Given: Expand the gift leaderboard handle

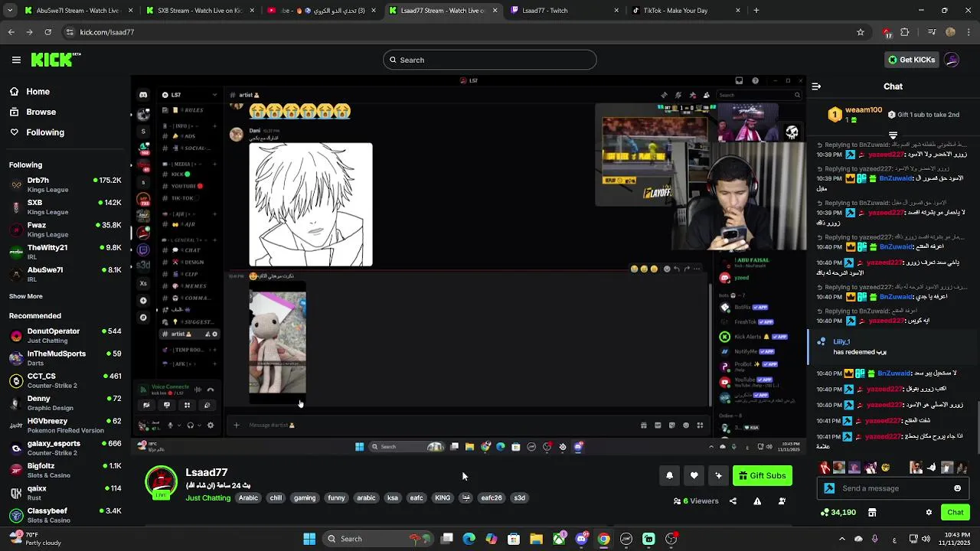Looking at the screenshot, I should point(893,135).
